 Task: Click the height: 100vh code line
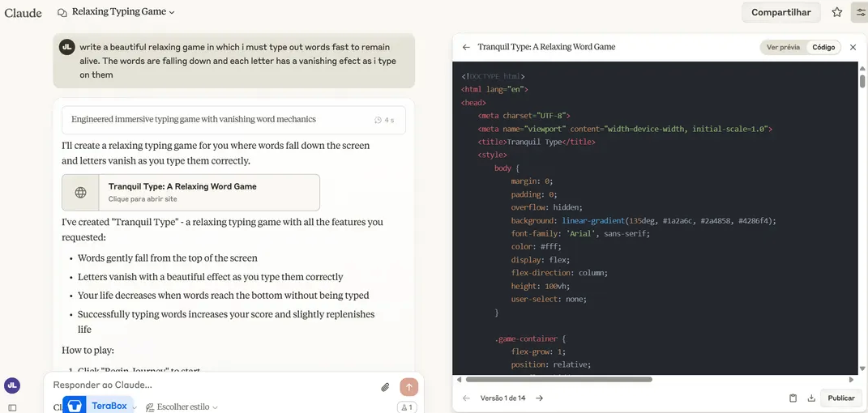pos(539,287)
